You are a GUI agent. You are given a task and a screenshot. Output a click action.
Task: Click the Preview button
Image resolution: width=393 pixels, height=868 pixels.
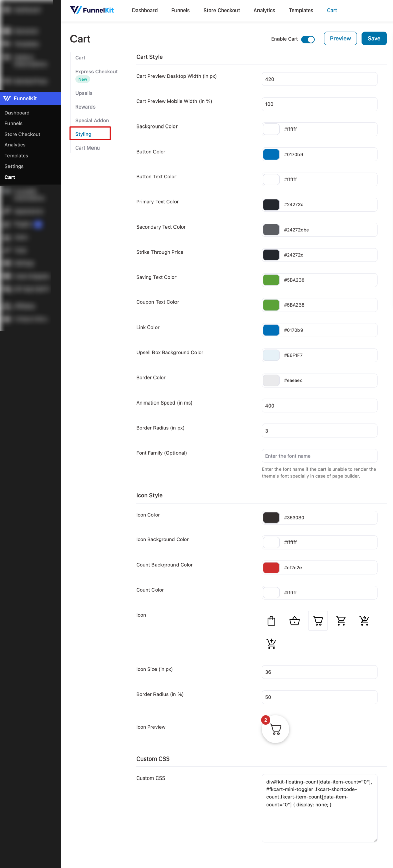(x=340, y=38)
